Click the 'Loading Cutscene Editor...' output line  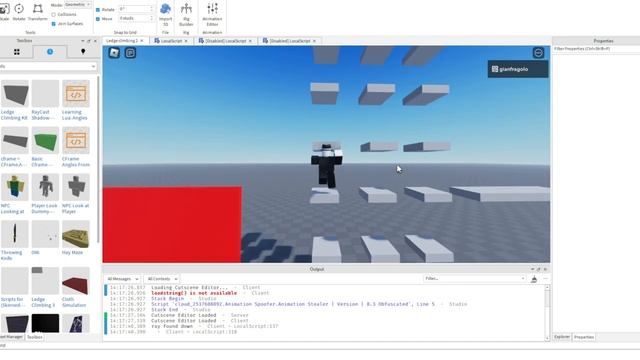[x=189, y=287]
